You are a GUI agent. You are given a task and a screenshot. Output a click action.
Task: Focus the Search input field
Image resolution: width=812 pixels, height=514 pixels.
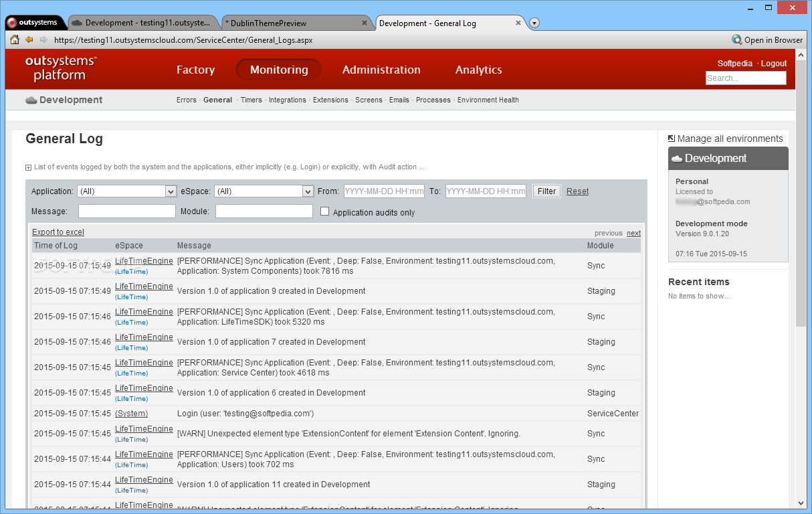click(x=746, y=78)
